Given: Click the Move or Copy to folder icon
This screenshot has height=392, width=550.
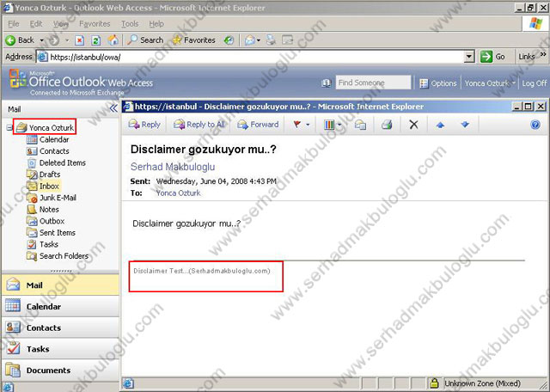Looking at the screenshot, I should pos(360,125).
